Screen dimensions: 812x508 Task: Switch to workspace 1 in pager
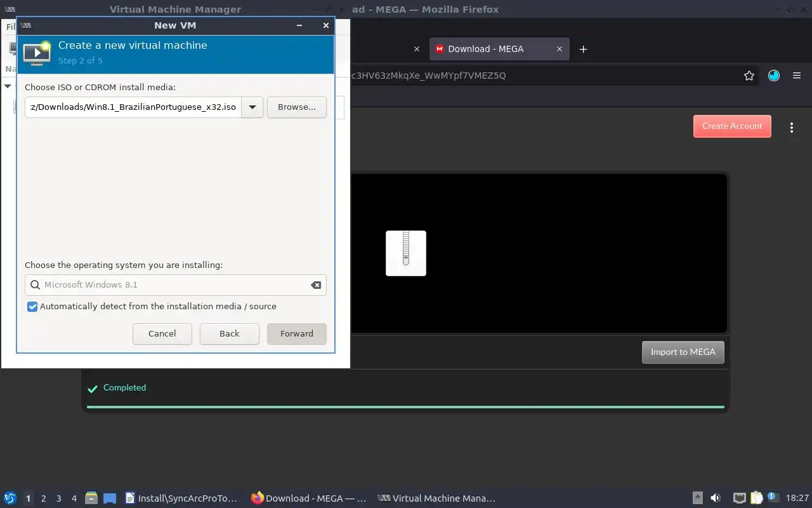(x=29, y=498)
